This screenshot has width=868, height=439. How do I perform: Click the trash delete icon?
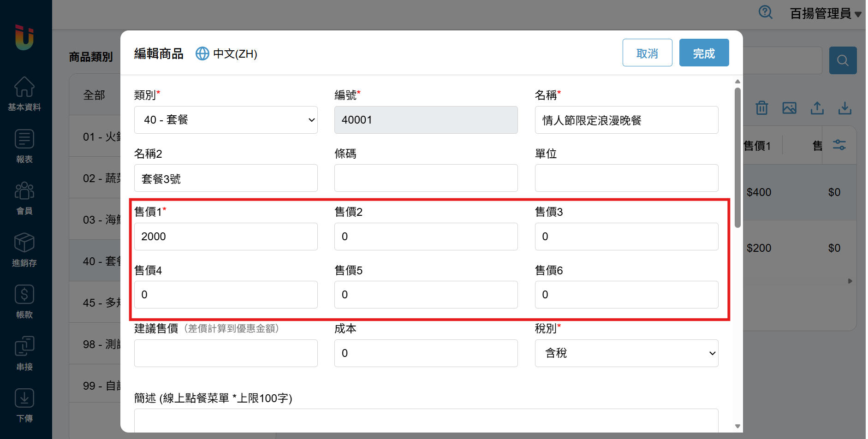(x=761, y=108)
